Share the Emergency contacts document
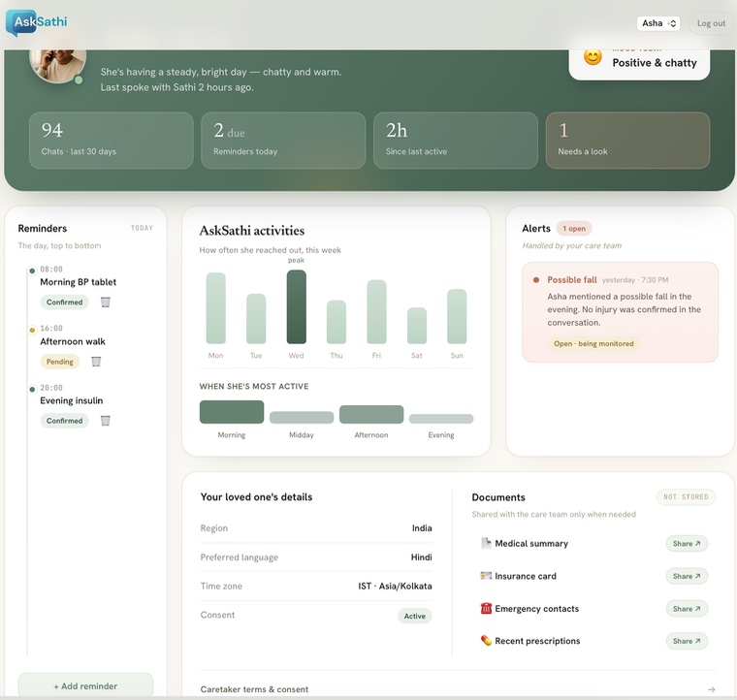Viewport: 737px width, 700px height. pos(687,609)
